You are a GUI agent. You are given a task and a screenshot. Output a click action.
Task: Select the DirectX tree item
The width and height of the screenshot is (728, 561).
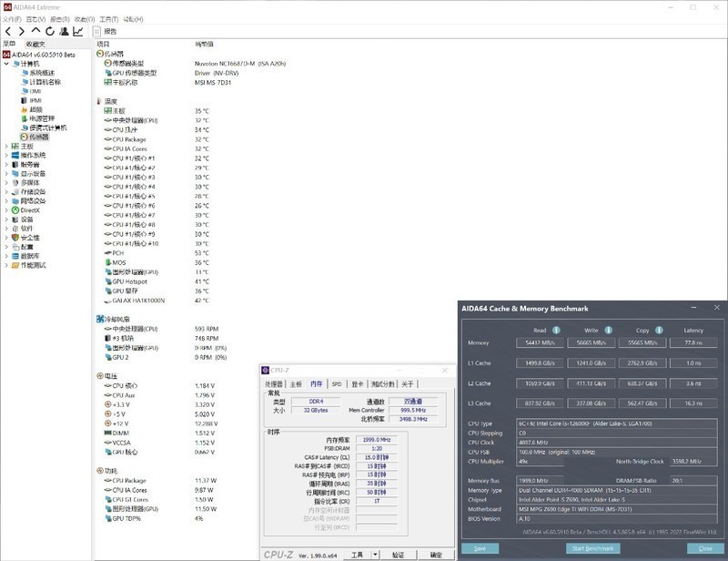click(30, 210)
